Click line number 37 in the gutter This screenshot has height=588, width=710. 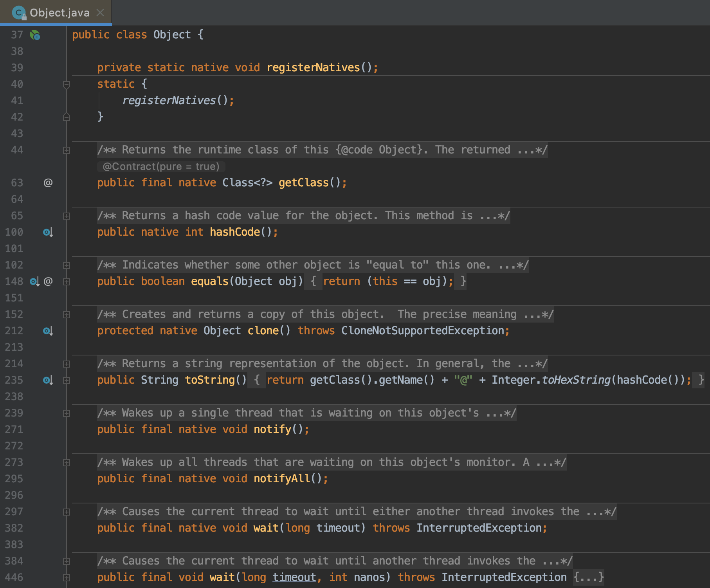point(17,35)
